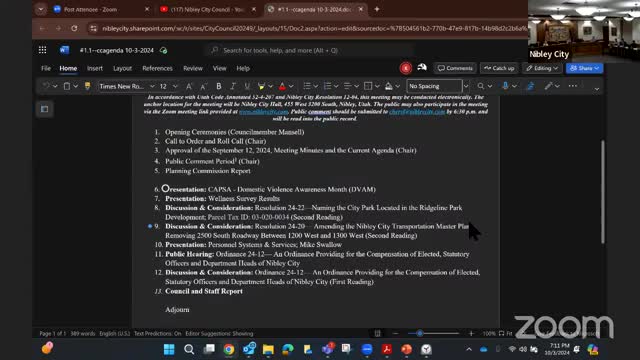
Task: Insert a bulleted list
Action: [307, 86]
